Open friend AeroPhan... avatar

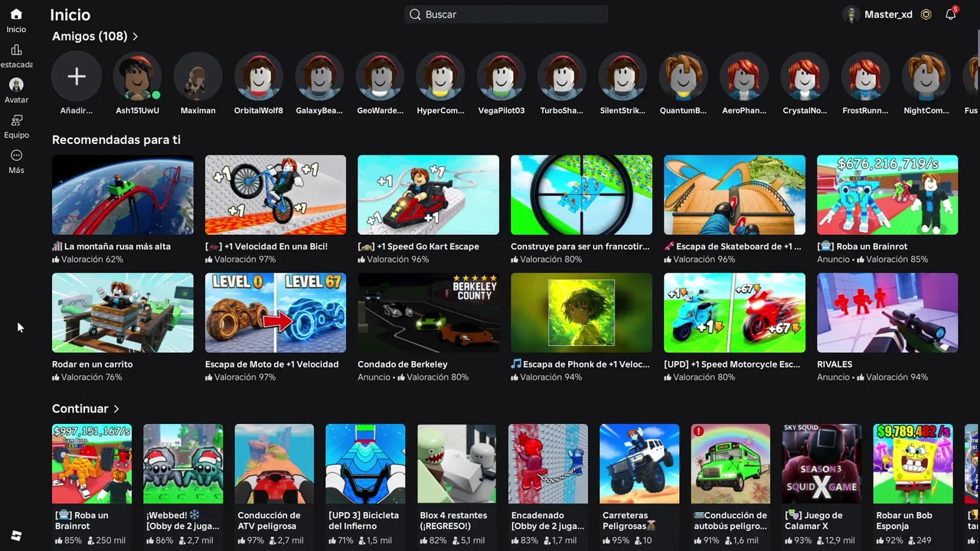(x=744, y=77)
